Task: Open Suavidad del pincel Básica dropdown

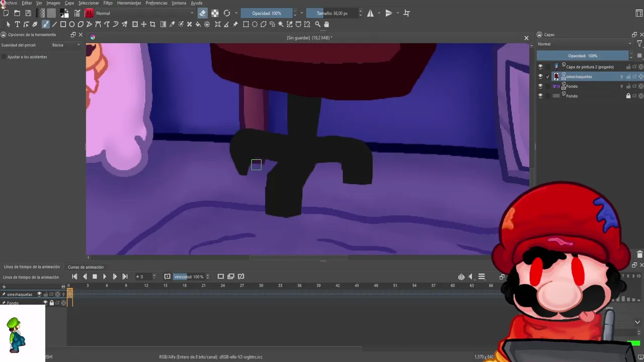Action: point(66,45)
